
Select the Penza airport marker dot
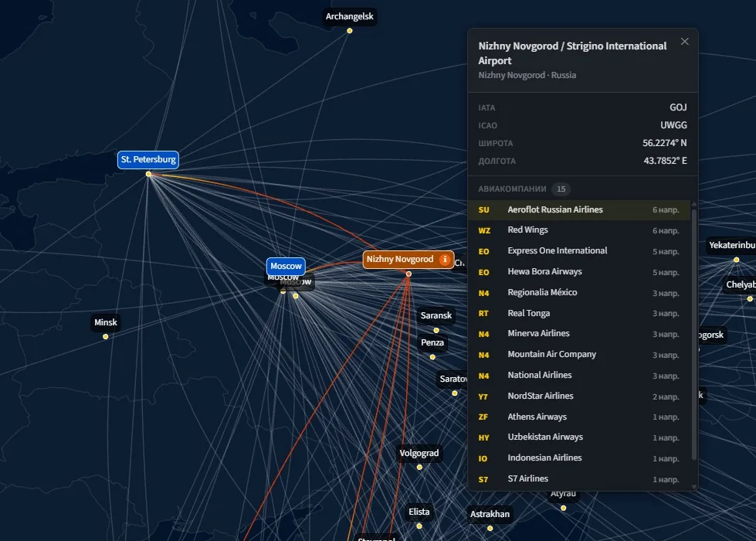point(432,356)
